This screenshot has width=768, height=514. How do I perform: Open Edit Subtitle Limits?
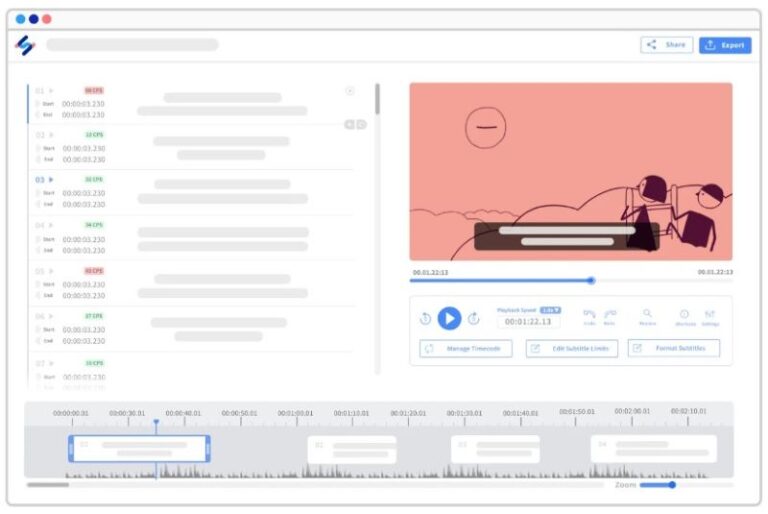[x=572, y=349]
